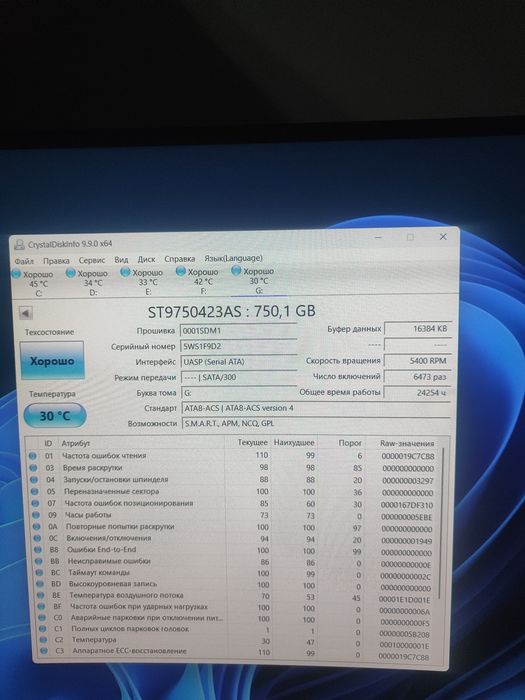The width and height of the screenshot is (525, 700).
Task: Click the Буфер данных value 16384 KB
Action: click(418, 329)
